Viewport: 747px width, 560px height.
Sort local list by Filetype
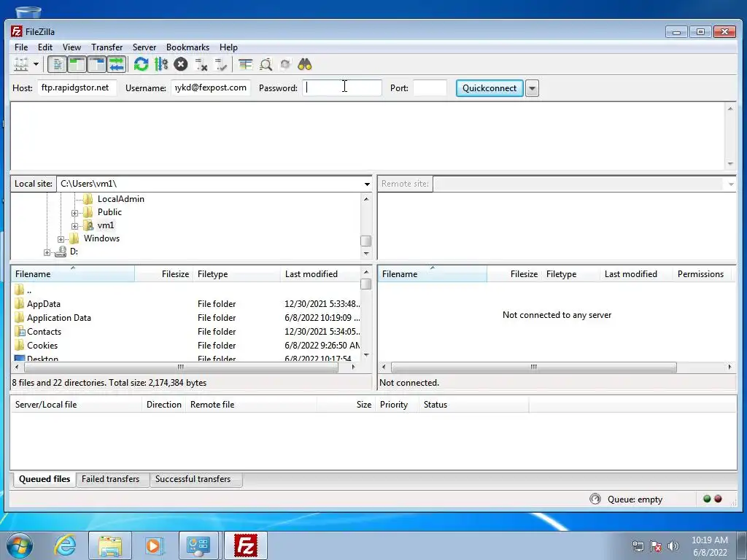point(237,274)
